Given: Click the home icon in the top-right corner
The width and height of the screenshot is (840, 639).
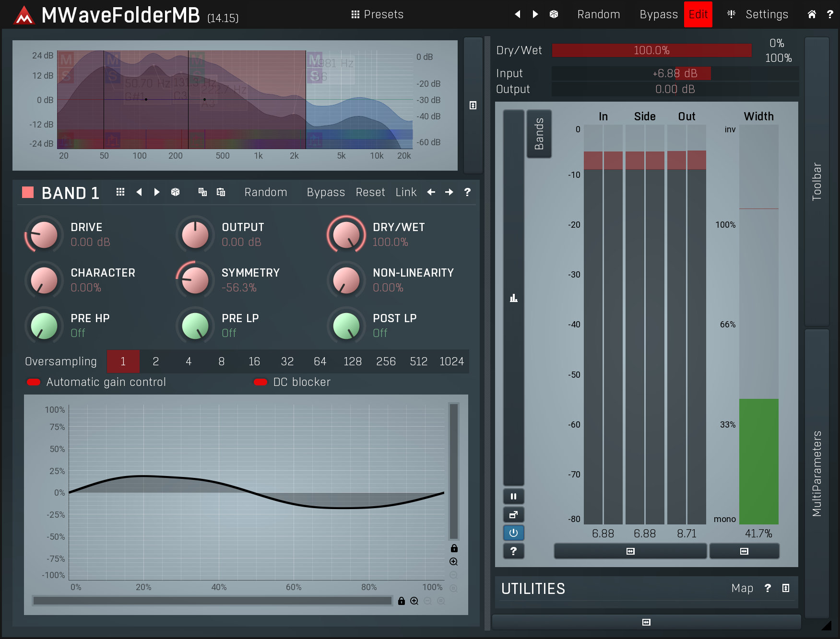Looking at the screenshot, I should click(x=811, y=14).
